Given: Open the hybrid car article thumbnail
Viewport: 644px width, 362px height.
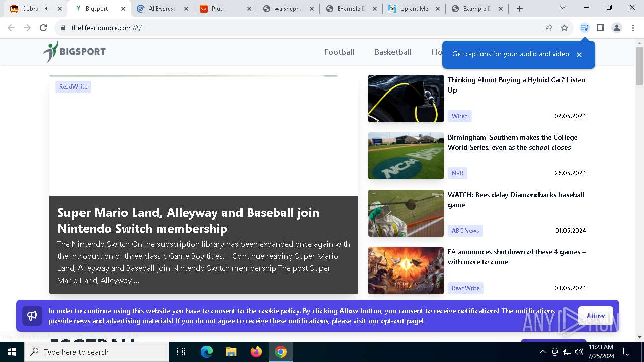Looking at the screenshot, I should click(x=406, y=99).
